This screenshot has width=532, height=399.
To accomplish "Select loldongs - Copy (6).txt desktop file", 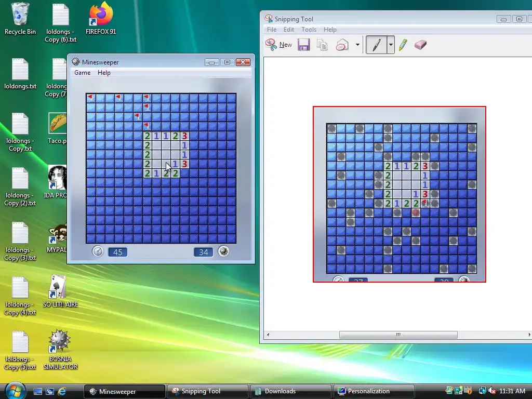I will (60, 23).
